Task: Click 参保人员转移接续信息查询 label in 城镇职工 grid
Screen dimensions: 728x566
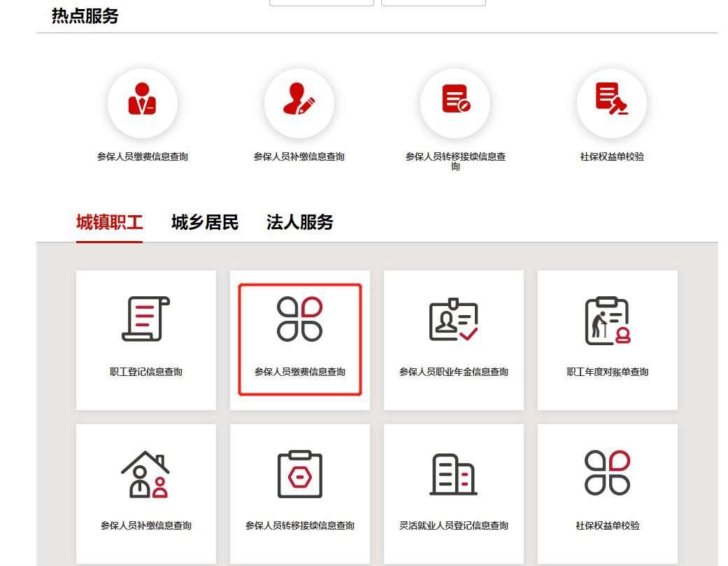Action: point(300,525)
